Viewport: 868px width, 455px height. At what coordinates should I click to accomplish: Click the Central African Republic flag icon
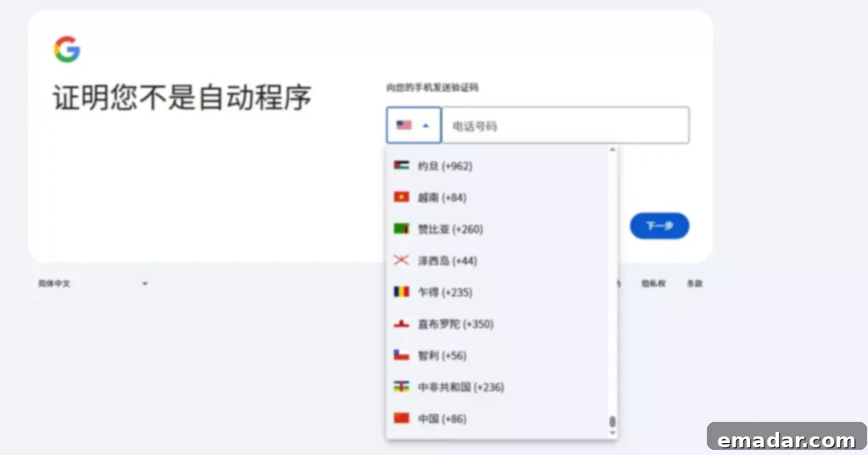coord(401,386)
